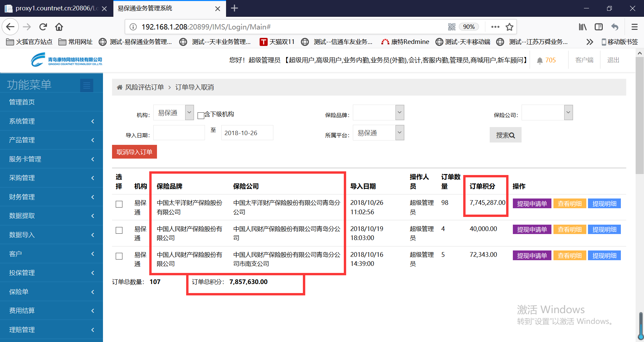Expand the 产品管理 menu

click(51, 140)
